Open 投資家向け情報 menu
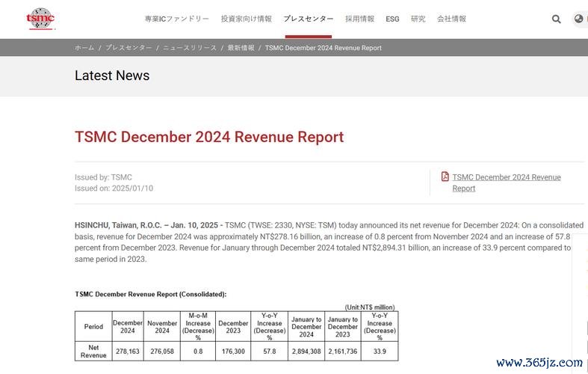 point(247,19)
